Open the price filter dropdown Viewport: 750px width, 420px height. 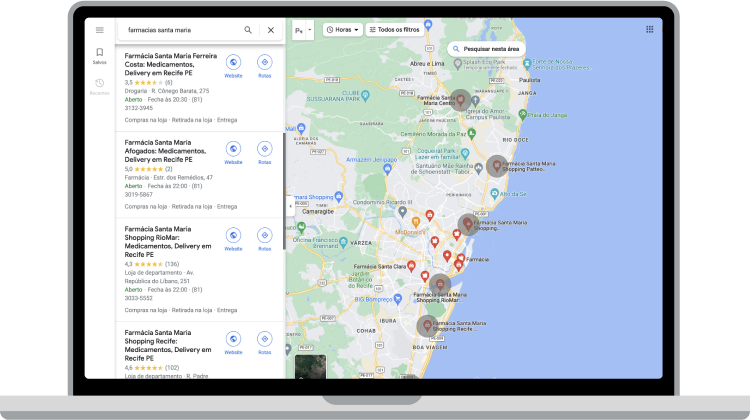click(302, 30)
